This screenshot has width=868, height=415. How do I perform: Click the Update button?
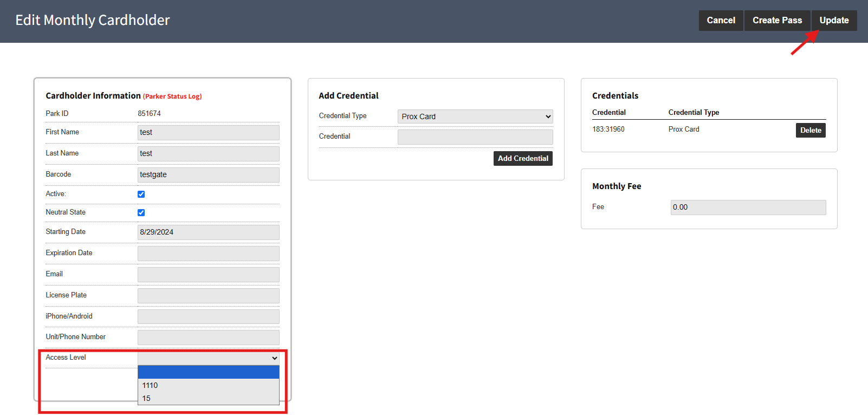(834, 21)
